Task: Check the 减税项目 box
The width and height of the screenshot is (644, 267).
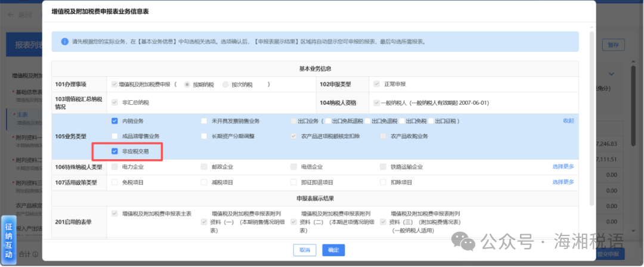Action: (x=204, y=182)
